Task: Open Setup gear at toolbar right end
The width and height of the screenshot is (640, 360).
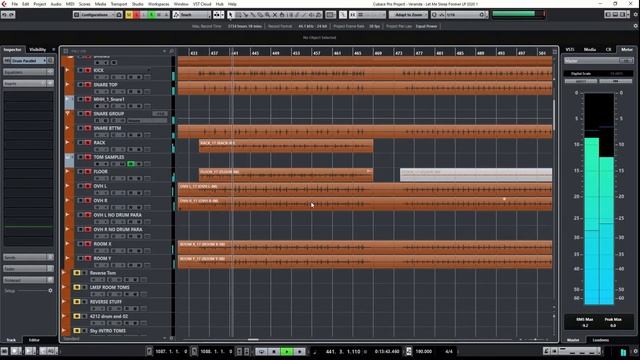Action: point(636,15)
